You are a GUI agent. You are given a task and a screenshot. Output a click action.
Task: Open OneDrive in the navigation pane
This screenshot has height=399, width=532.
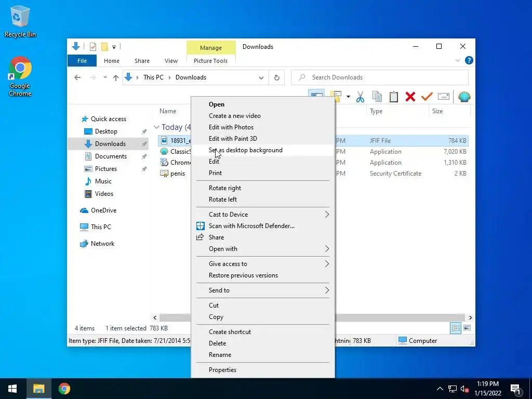(x=103, y=210)
